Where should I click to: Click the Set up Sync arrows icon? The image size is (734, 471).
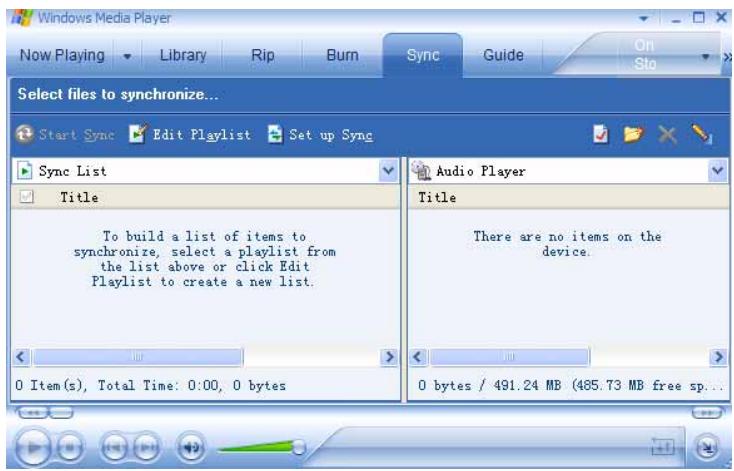point(275,134)
